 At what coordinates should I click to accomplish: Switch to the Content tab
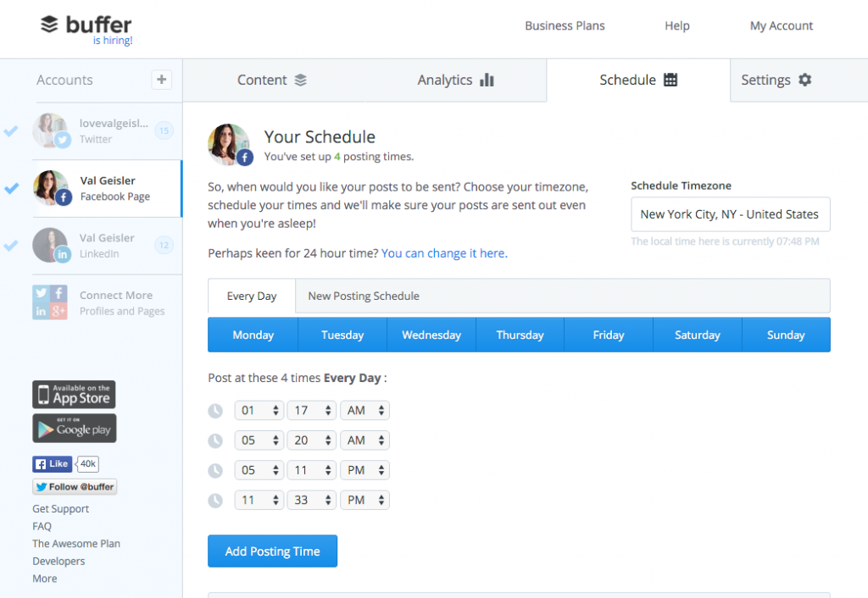click(274, 80)
